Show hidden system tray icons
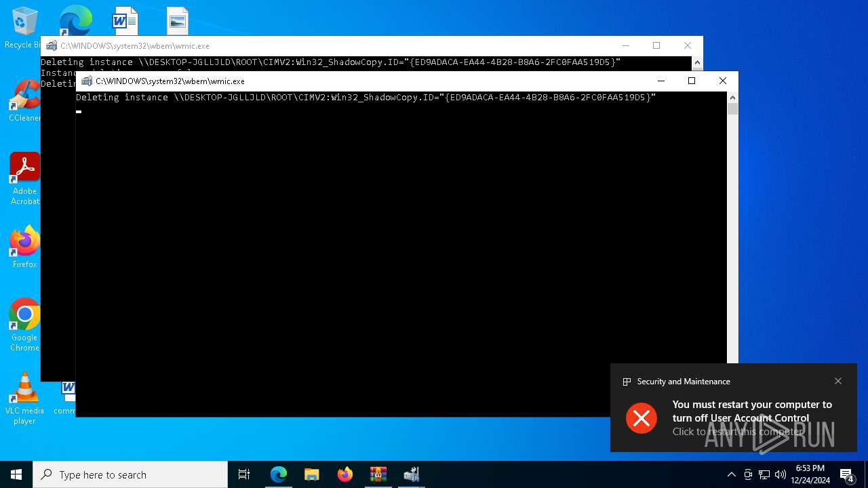 (x=731, y=474)
